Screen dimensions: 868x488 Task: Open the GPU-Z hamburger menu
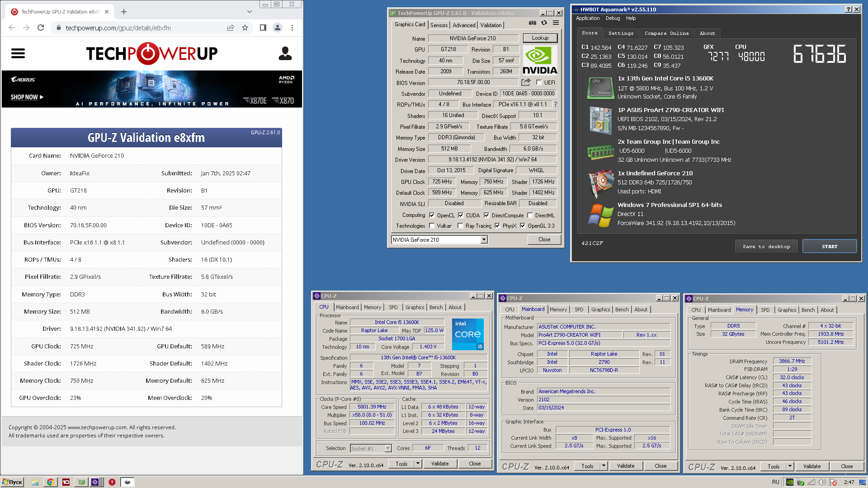click(x=556, y=23)
